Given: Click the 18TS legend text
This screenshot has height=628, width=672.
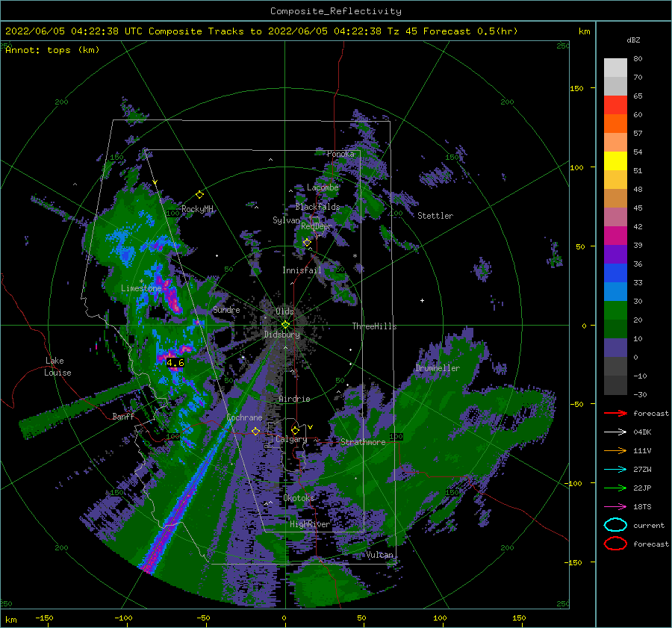Looking at the screenshot, I should pyautogui.click(x=642, y=507).
